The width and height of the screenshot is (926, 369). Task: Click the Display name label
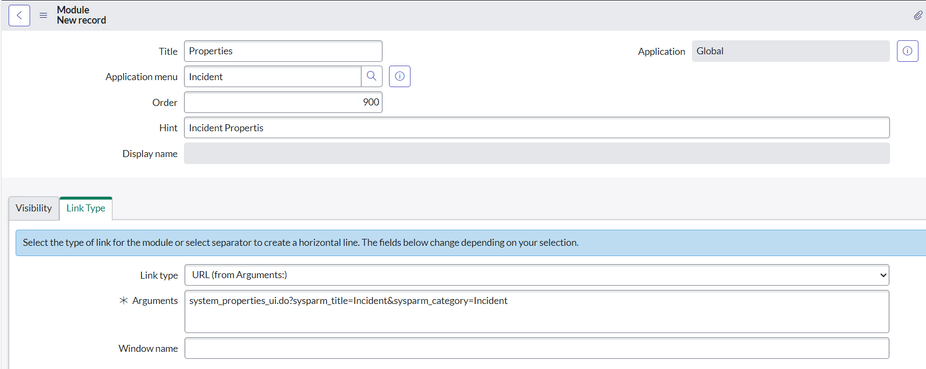(x=150, y=154)
